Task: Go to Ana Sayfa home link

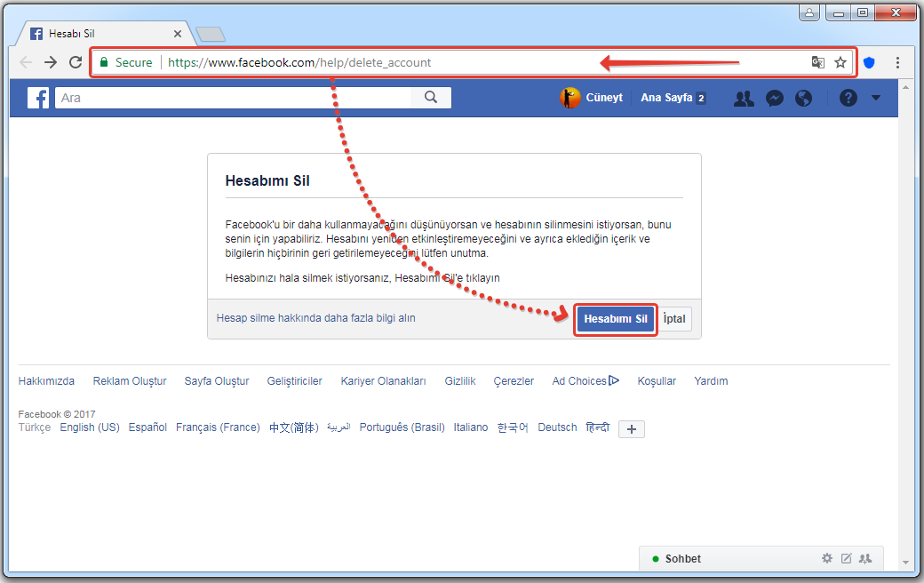Action: point(666,98)
